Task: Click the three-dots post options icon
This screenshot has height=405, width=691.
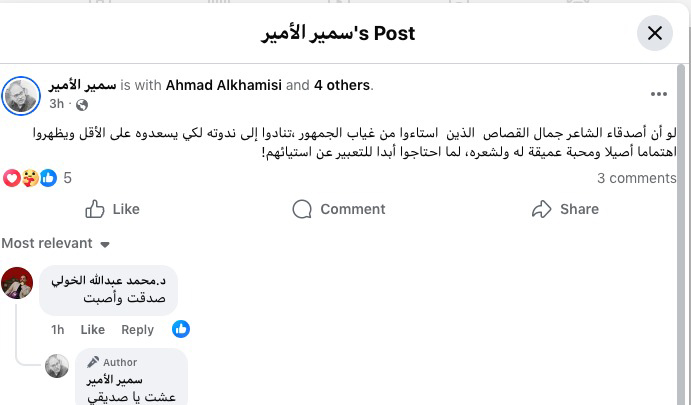Action: [658, 94]
